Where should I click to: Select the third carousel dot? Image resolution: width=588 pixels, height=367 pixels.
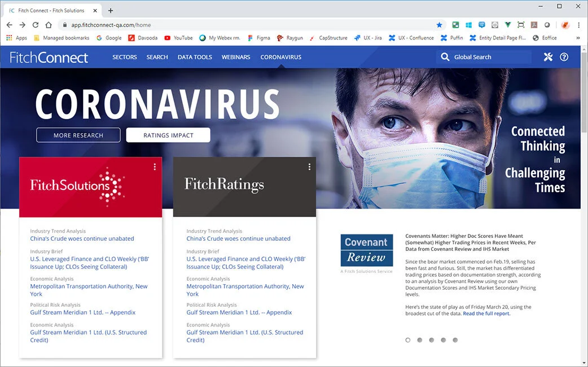[x=432, y=340]
